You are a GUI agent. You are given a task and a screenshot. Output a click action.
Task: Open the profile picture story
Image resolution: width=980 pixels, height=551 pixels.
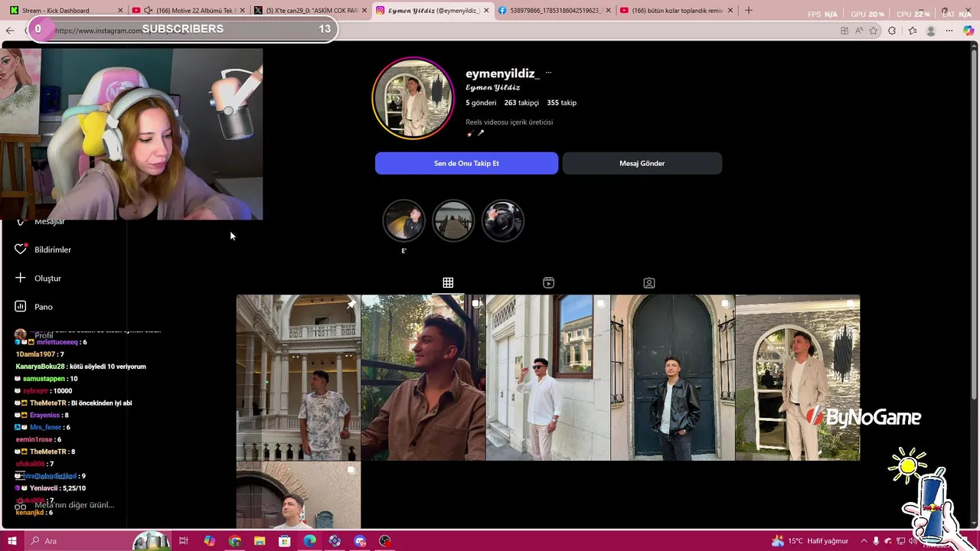[x=413, y=99]
